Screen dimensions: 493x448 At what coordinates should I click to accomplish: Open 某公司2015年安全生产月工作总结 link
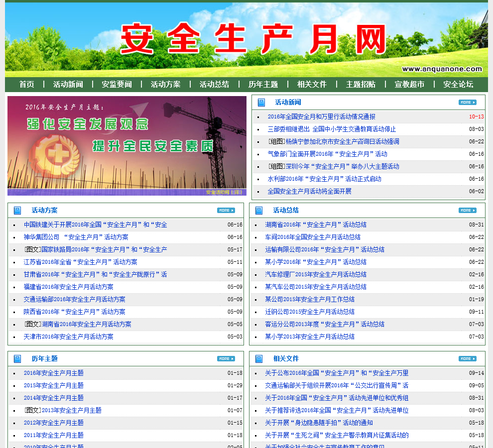coord(310,299)
